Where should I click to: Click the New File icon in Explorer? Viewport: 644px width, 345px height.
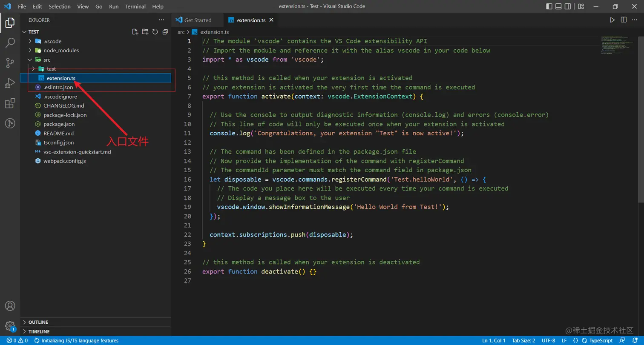tap(135, 32)
